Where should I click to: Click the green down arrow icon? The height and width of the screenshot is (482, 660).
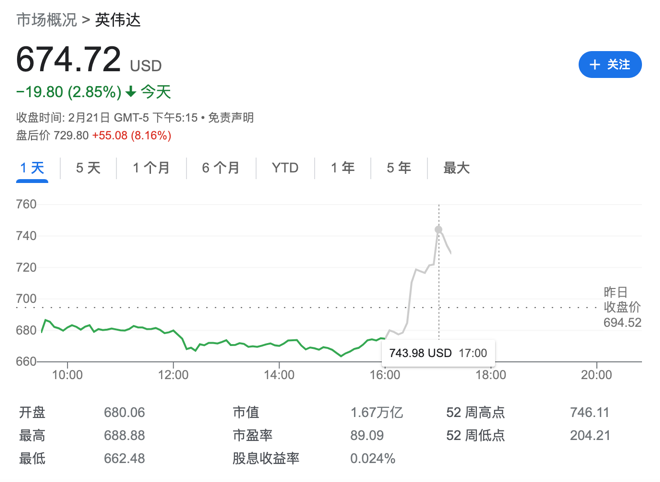[x=130, y=92]
